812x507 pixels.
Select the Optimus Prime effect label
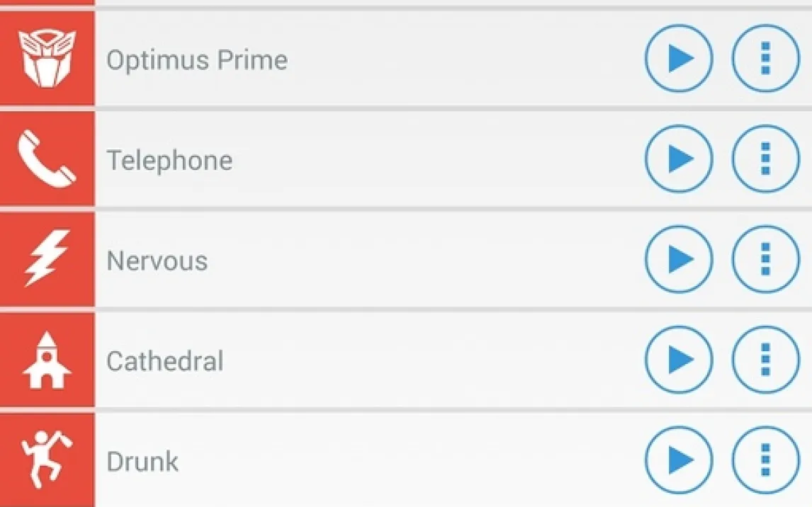(x=197, y=60)
